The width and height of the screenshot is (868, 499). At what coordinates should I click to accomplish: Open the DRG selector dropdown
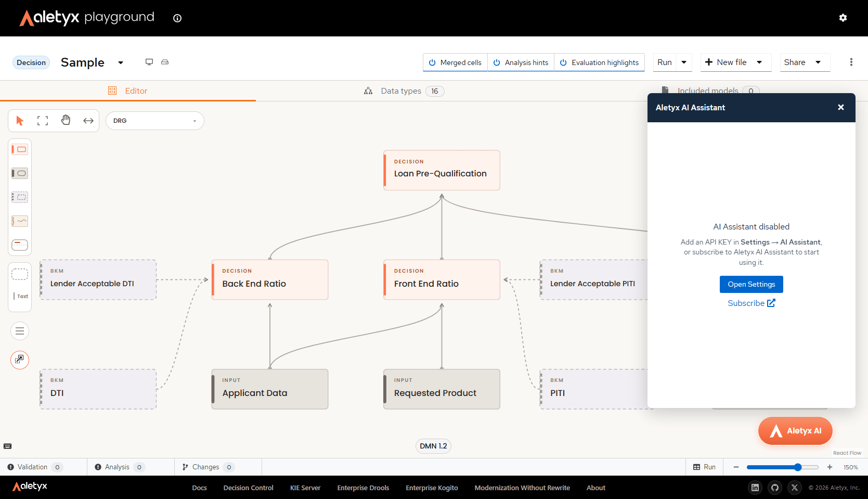(x=155, y=121)
